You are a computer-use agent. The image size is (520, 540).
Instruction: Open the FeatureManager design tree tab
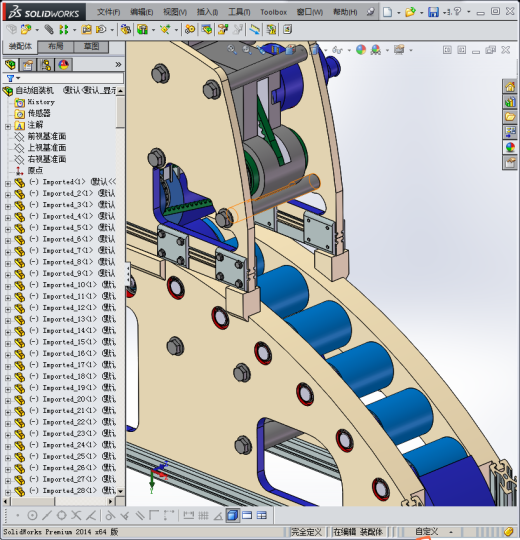coord(10,65)
